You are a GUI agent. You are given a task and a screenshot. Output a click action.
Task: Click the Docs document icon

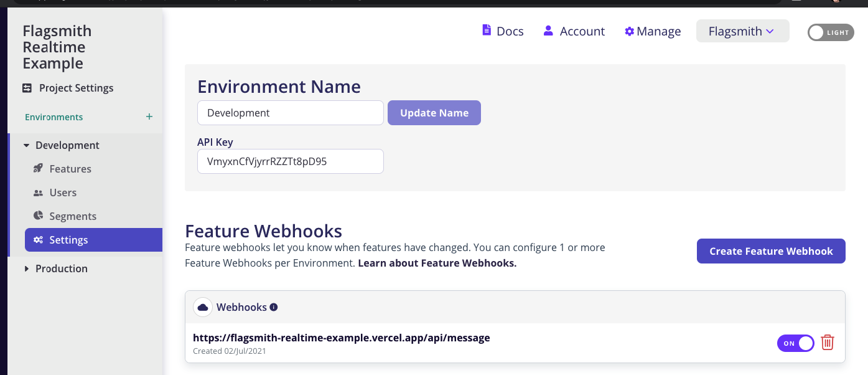(487, 31)
